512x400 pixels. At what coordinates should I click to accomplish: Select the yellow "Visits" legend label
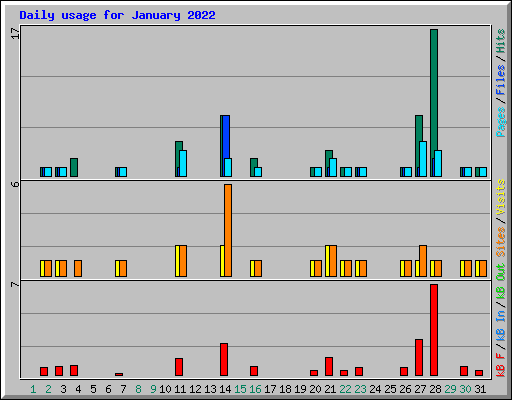tap(500, 197)
